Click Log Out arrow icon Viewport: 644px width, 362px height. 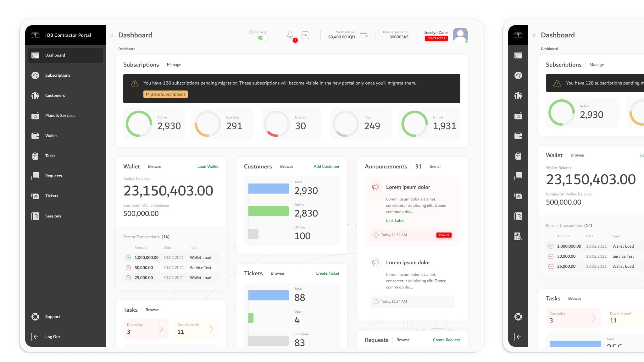click(x=35, y=337)
